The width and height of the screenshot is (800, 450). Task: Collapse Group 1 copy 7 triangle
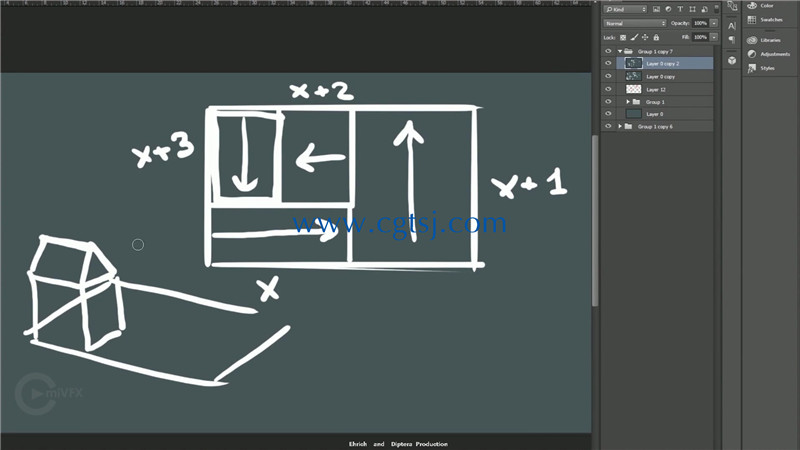620,51
